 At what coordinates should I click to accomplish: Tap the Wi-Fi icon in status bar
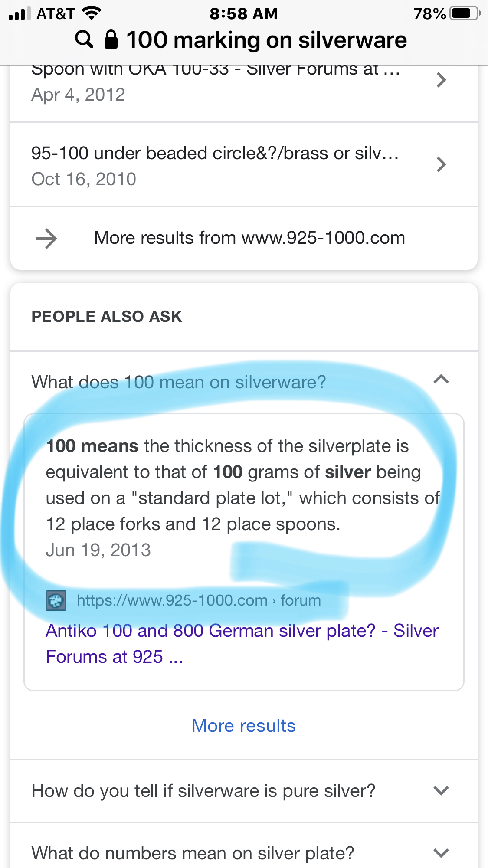tap(92, 13)
